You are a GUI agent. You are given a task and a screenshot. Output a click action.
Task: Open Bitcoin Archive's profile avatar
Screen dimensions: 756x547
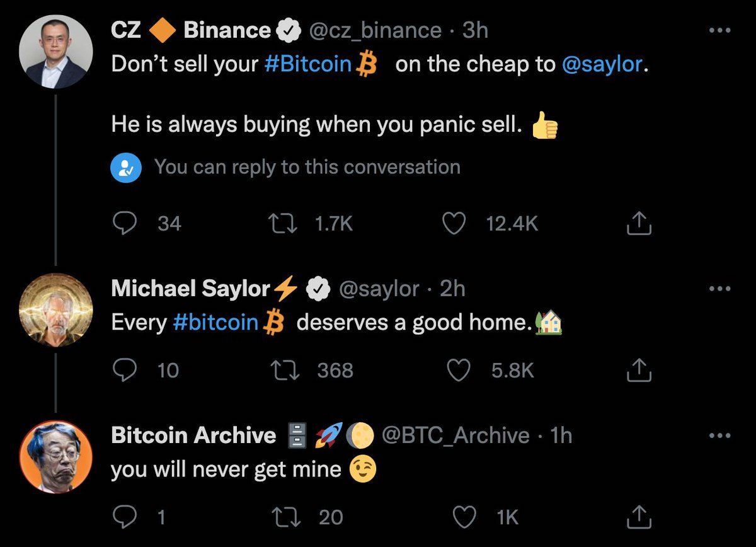coord(55,456)
